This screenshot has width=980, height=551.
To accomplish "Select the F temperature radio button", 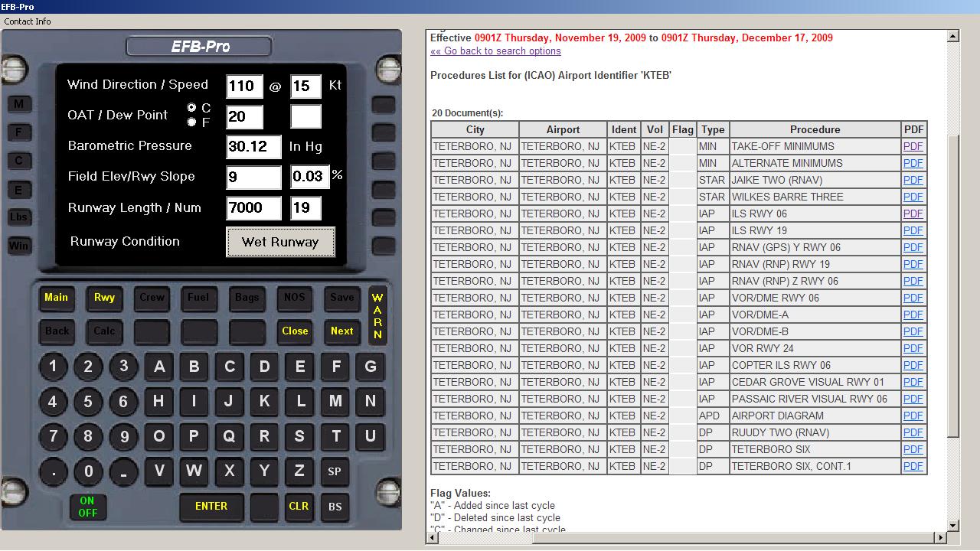I will (192, 122).
